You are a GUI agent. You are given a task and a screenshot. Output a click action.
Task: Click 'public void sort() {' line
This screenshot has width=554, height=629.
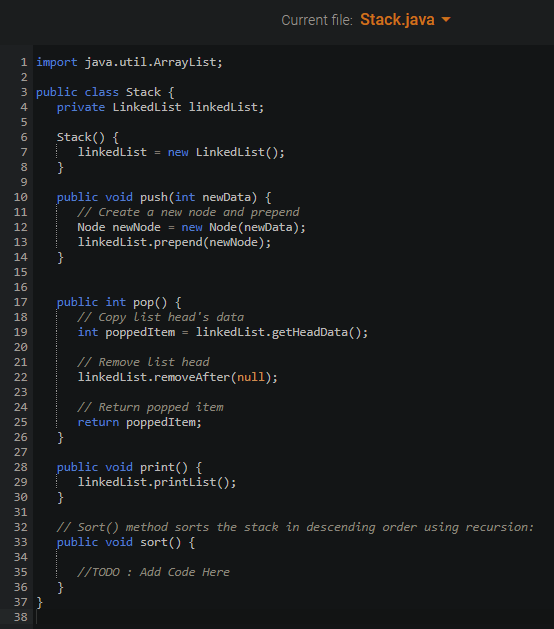pyautogui.click(x=126, y=542)
